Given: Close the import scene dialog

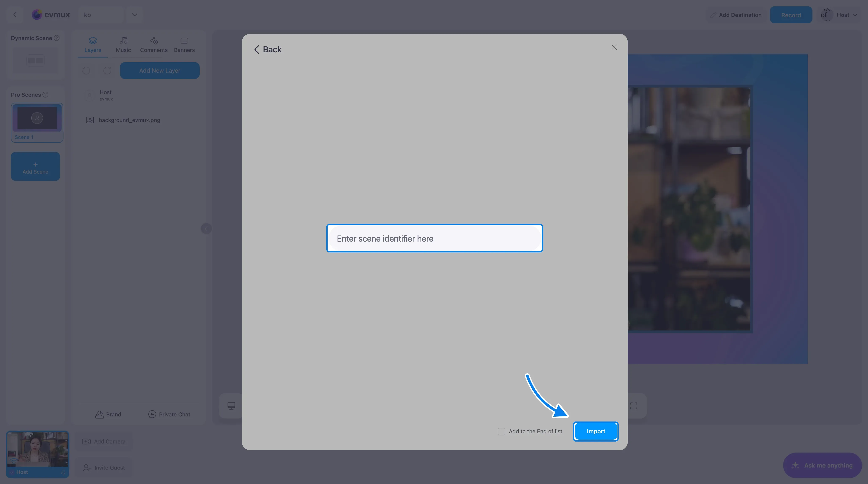Looking at the screenshot, I should coord(614,47).
